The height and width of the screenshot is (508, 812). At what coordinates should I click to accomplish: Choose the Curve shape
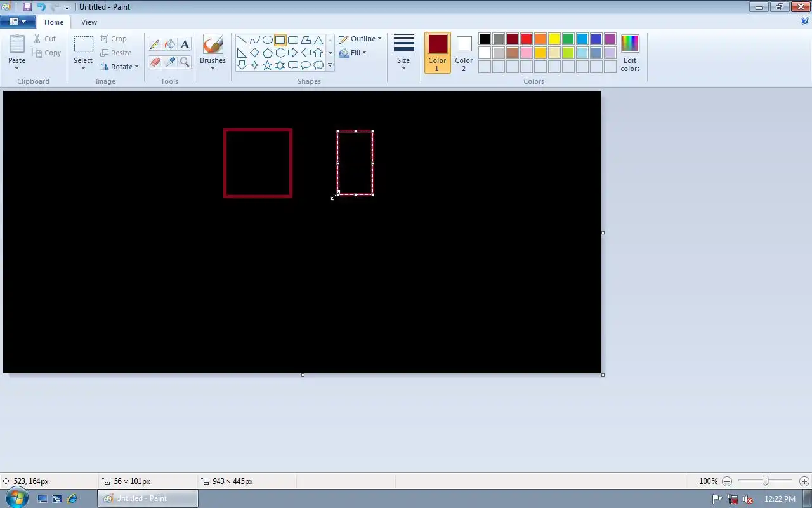pos(254,40)
